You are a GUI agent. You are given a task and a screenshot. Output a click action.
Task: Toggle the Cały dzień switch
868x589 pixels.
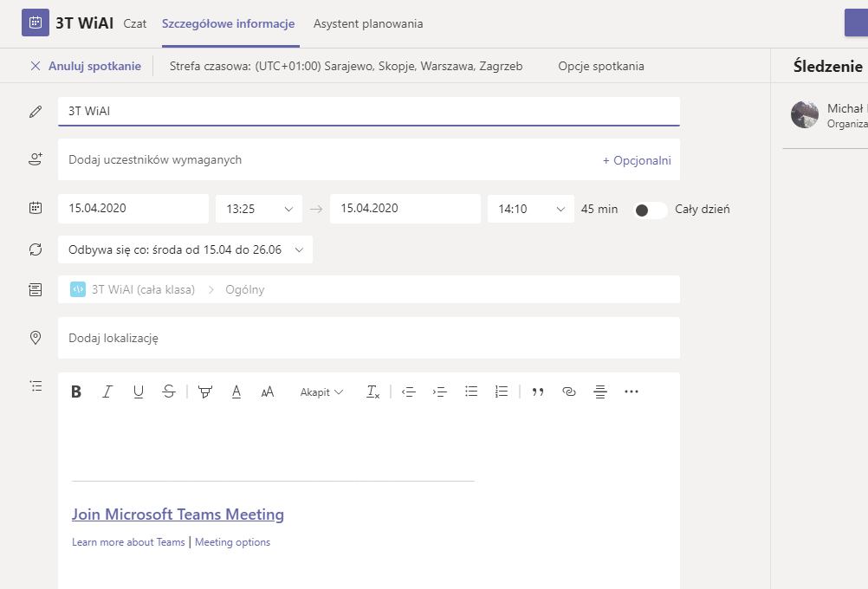coord(651,210)
